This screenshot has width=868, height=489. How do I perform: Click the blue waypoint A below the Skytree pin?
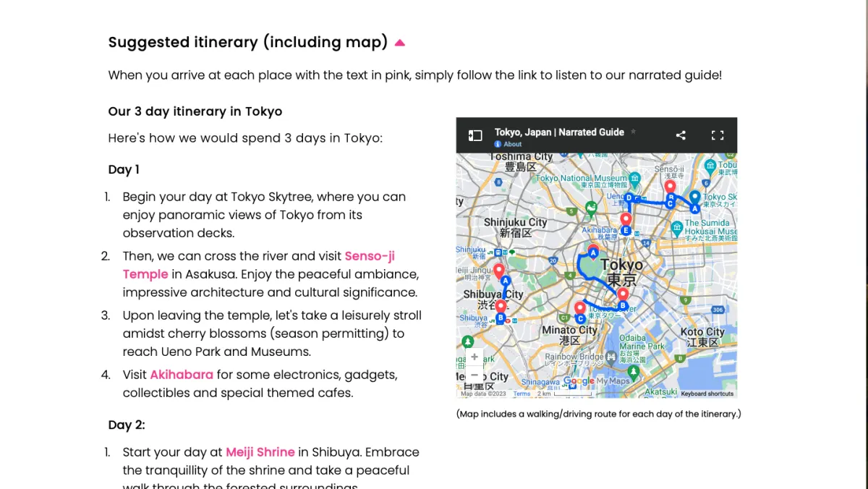[694, 208]
